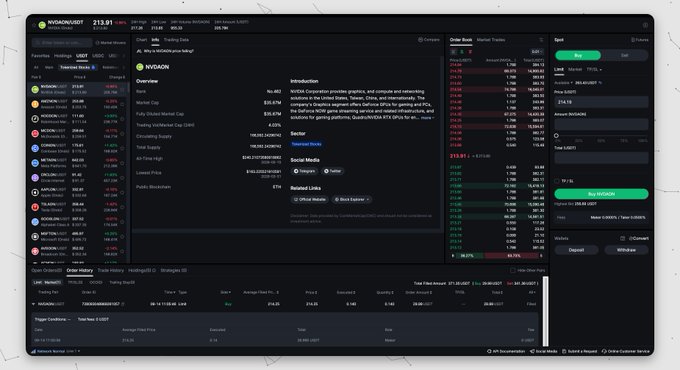Open Telegram social media link
The width and height of the screenshot is (680, 370).
pos(304,171)
